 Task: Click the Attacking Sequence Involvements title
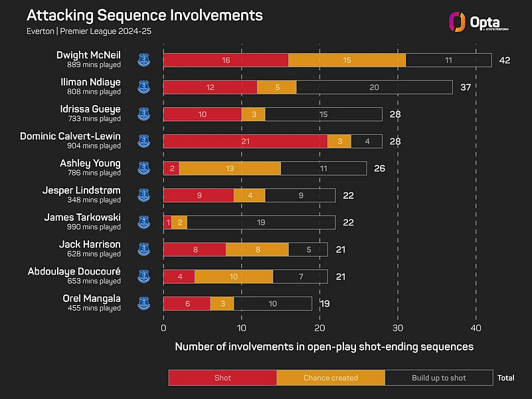(144, 15)
